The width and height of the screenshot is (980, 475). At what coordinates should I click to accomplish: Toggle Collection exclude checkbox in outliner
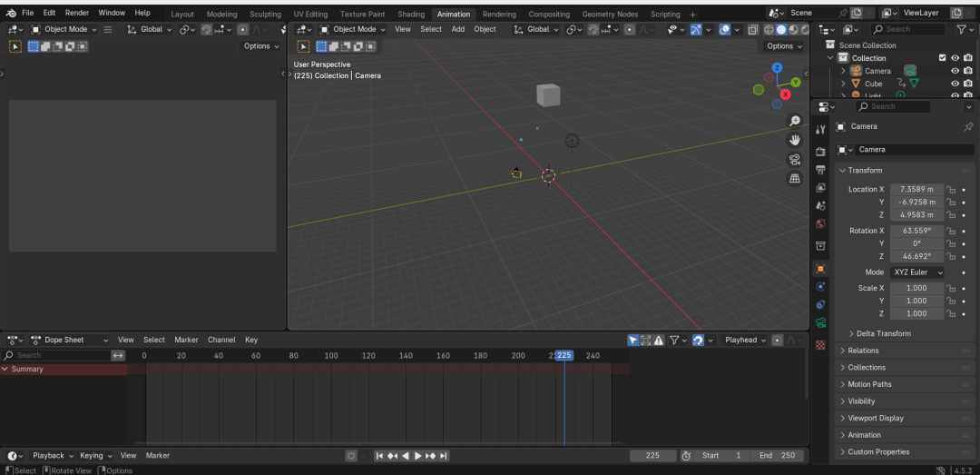click(943, 57)
